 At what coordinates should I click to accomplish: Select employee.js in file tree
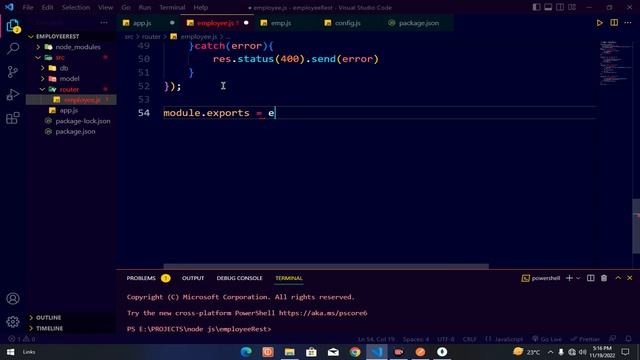[x=71, y=100]
